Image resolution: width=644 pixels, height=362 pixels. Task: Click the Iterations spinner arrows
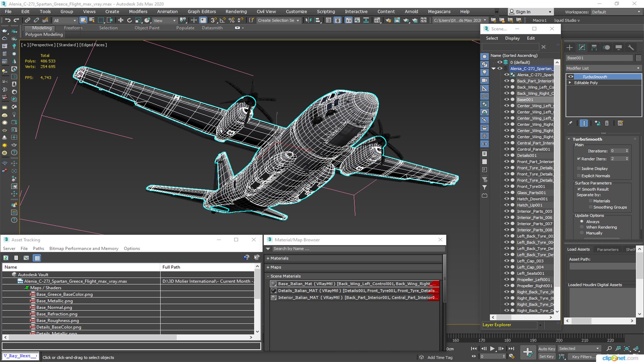point(627,151)
